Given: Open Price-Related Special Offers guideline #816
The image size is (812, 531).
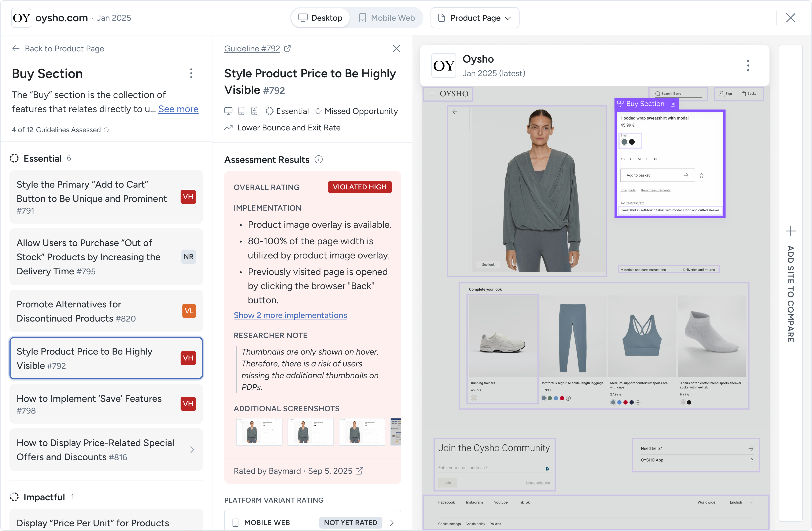Looking at the screenshot, I should tap(106, 450).
